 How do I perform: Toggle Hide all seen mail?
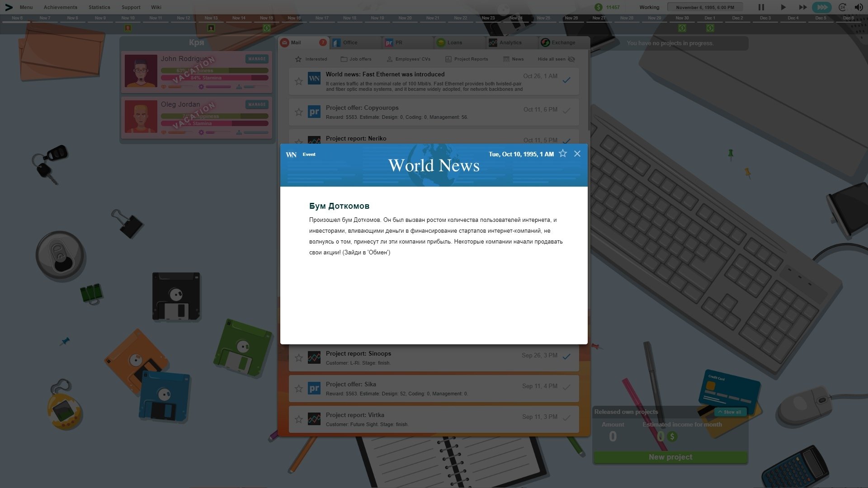coord(556,59)
